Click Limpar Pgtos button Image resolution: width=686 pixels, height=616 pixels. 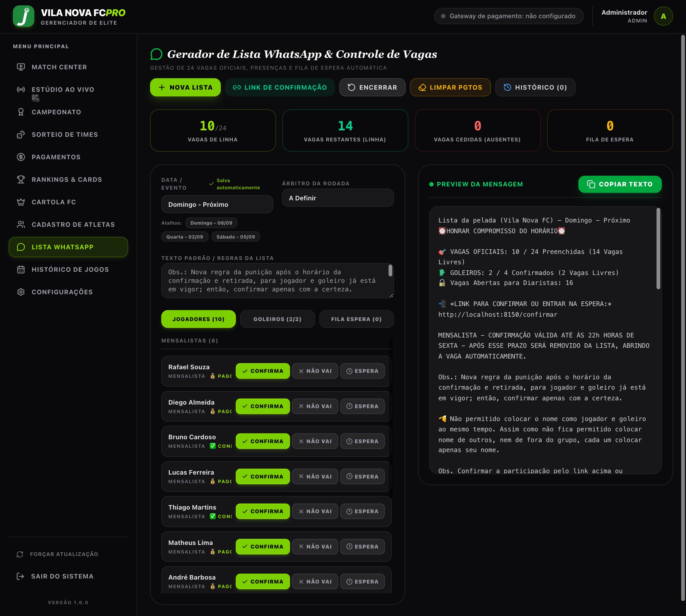[x=450, y=87]
